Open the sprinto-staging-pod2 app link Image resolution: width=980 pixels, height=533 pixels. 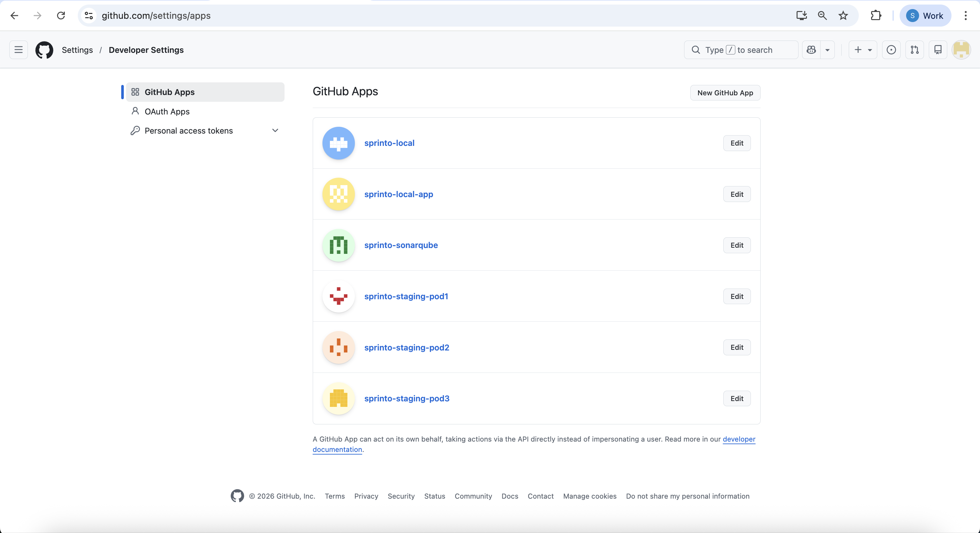point(406,347)
